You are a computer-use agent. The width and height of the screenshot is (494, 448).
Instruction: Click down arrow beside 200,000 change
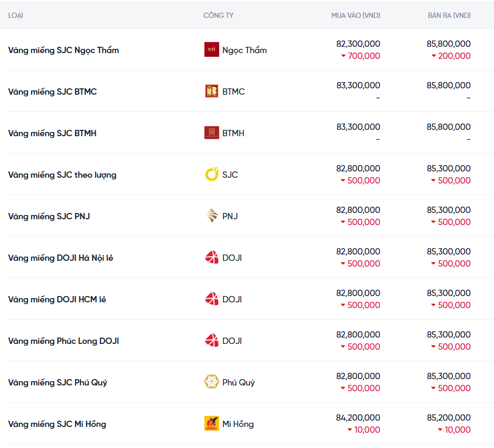pyautogui.click(x=434, y=56)
